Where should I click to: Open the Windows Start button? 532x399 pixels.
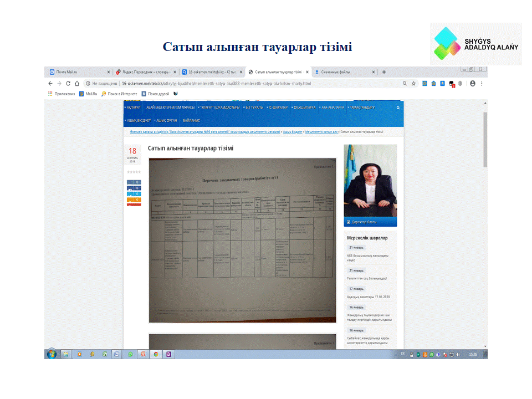(x=52, y=354)
